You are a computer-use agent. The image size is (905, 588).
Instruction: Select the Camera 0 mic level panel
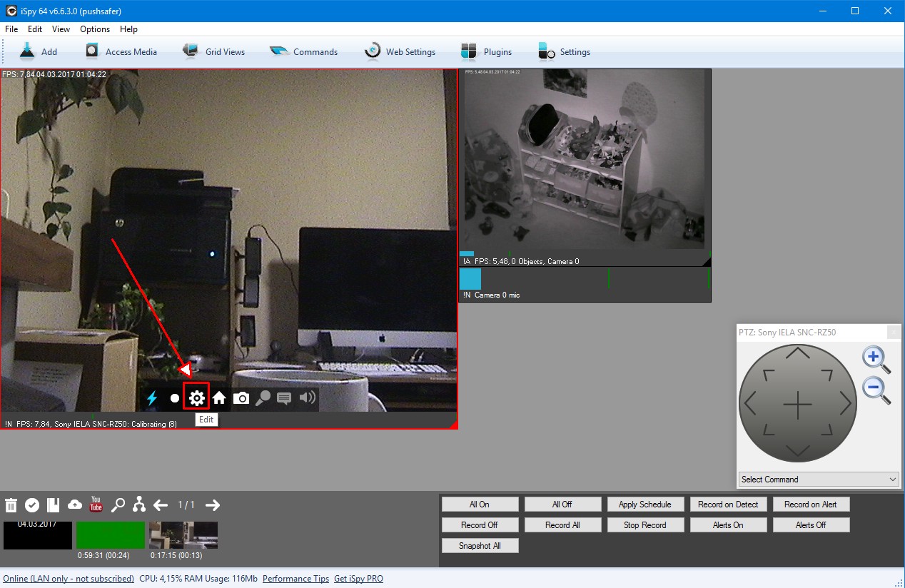click(585, 284)
